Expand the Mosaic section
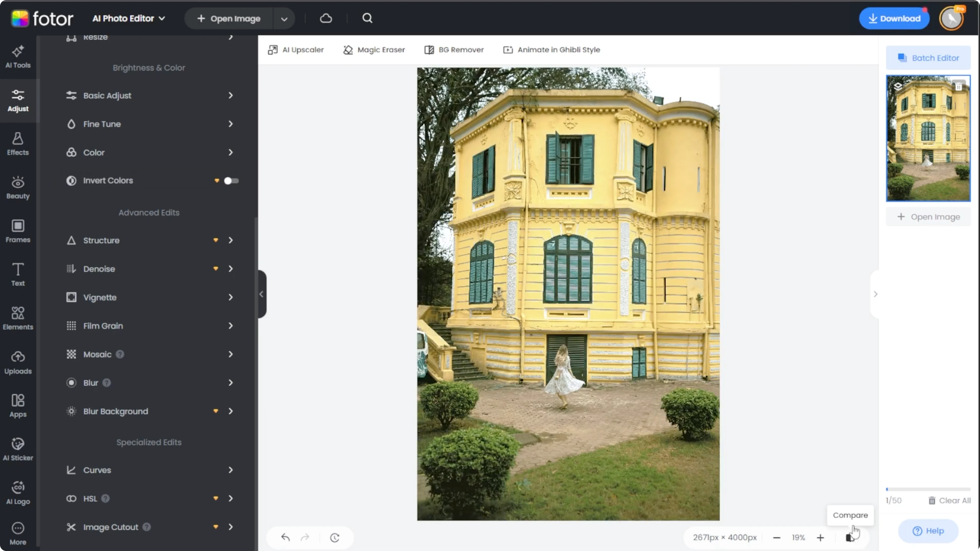The width and height of the screenshot is (980, 551). 149,354
